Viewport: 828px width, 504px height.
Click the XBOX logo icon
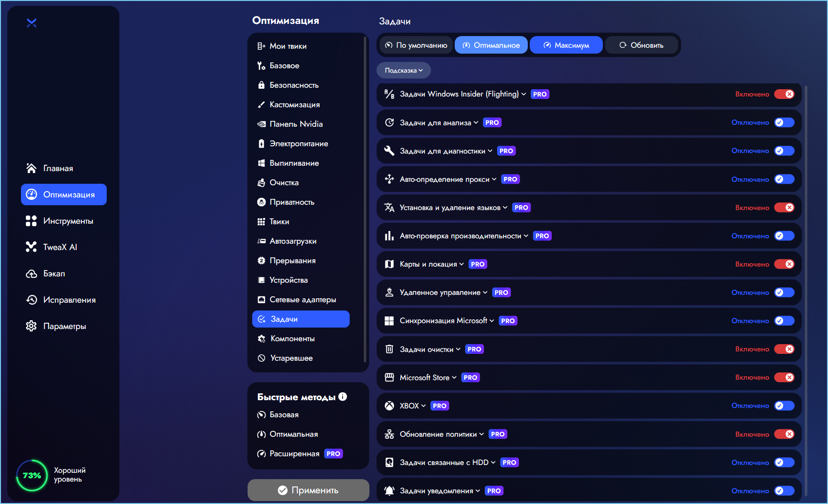click(389, 406)
